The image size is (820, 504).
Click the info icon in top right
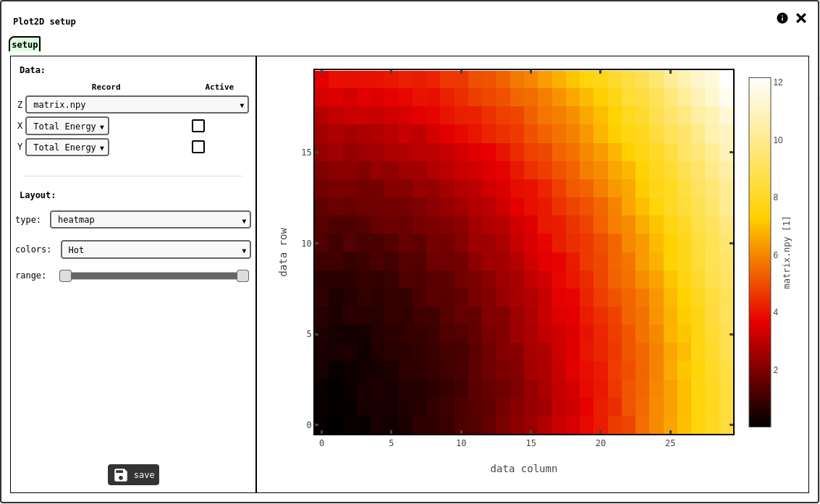tap(782, 18)
